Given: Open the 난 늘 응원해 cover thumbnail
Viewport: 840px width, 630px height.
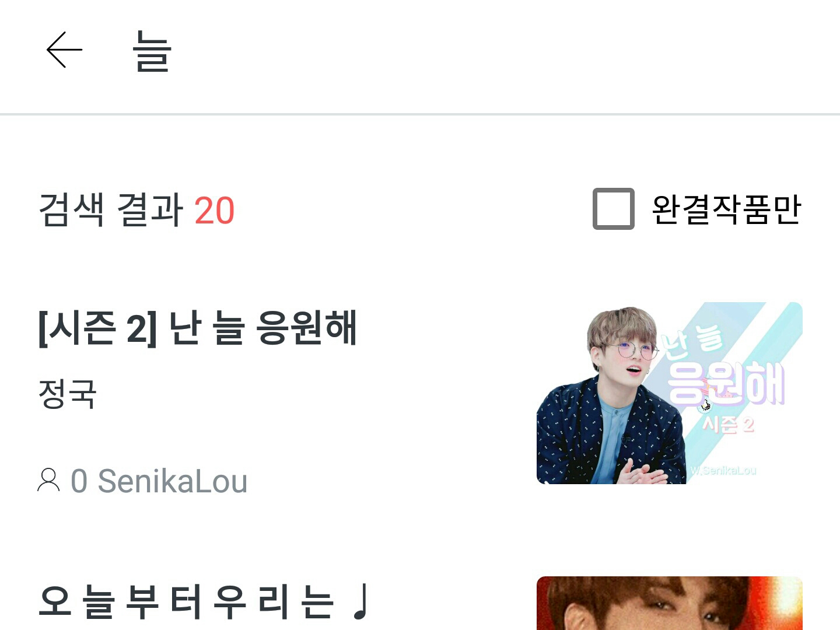Looking at the screenshot, I should pyautogui.click(x=670, y=393).
